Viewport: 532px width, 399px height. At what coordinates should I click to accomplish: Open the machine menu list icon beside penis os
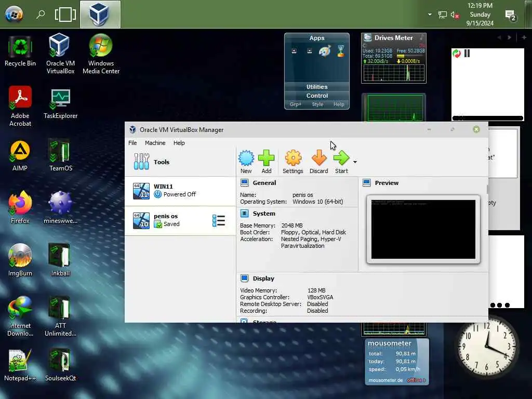tap(219, 220)
